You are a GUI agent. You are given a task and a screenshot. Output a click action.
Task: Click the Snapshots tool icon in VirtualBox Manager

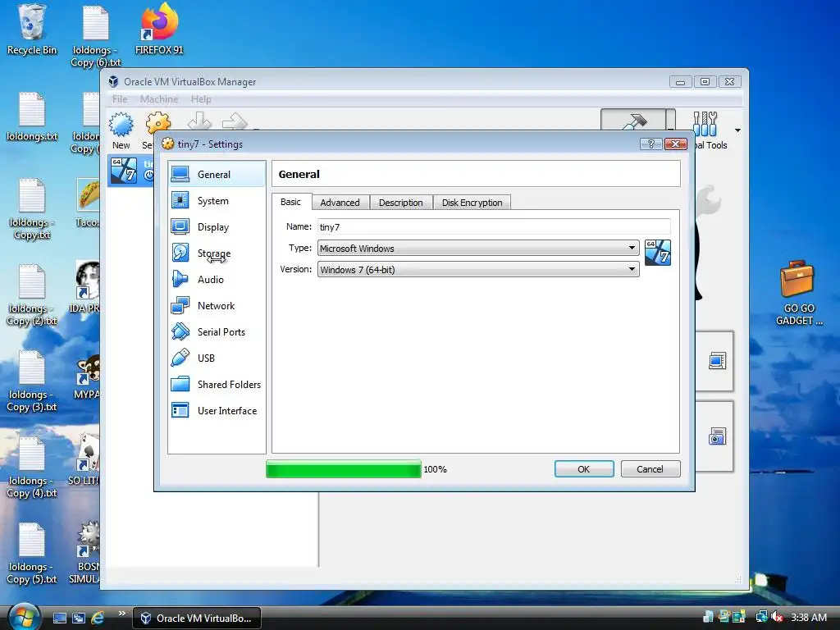pyautogui.click(x=717, y=436)
